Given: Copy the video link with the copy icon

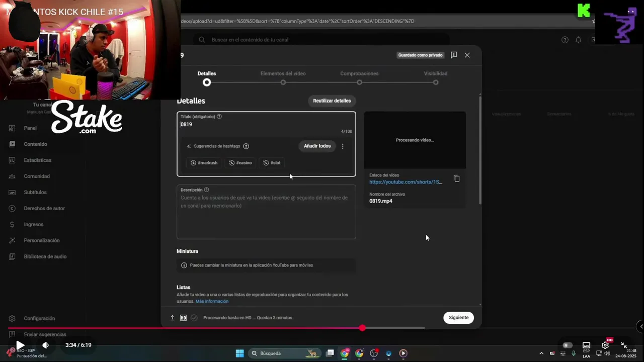Looking at the screenshot, I should tap(456, 178).
